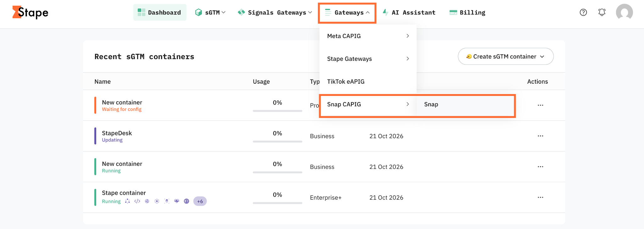Click usage progress bar for Stape container

[277, 203]
